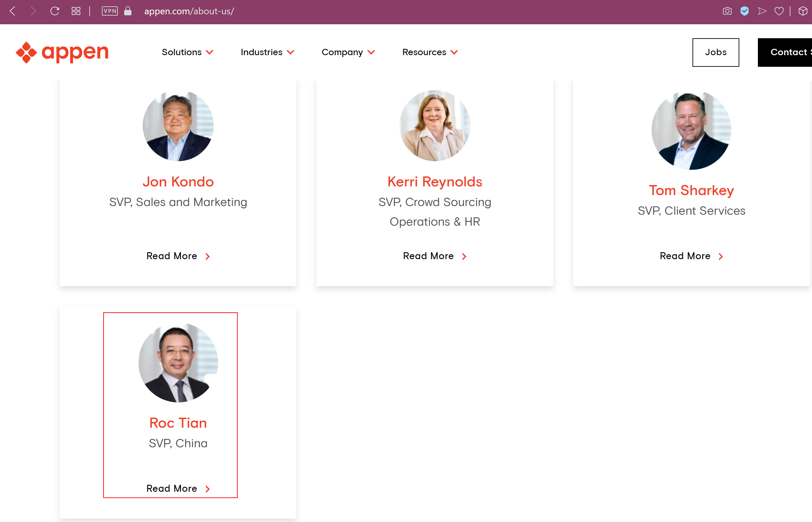Expand the Company dropdown chevron
This screenshot has width=812, height=522.
coord(371,52)
